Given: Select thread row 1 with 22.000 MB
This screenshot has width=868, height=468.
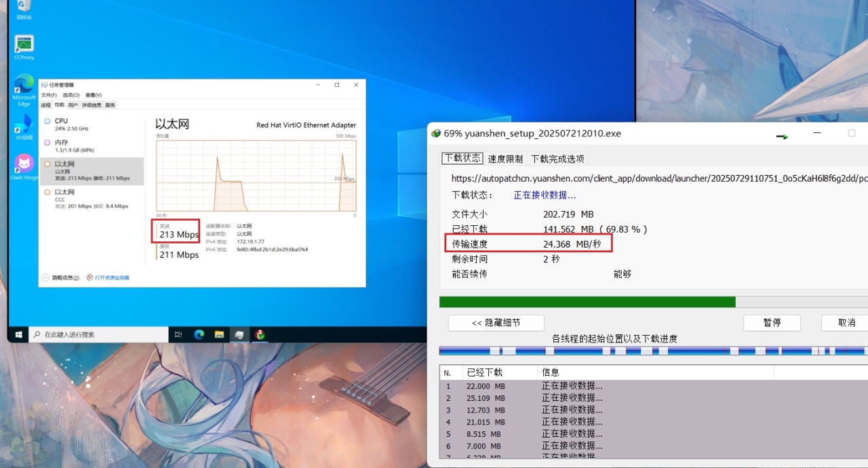Looking at the screenshot, I should [x=654, y=386].
